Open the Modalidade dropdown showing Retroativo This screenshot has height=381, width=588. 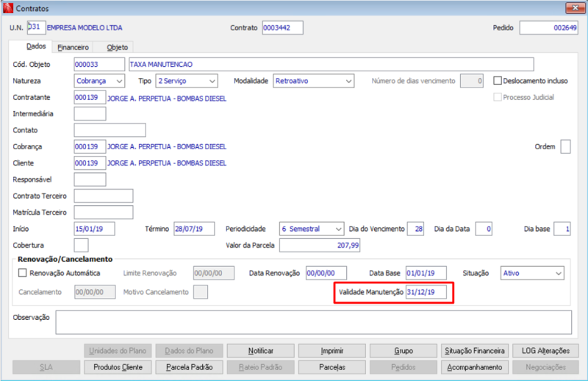tap(314, 81)
